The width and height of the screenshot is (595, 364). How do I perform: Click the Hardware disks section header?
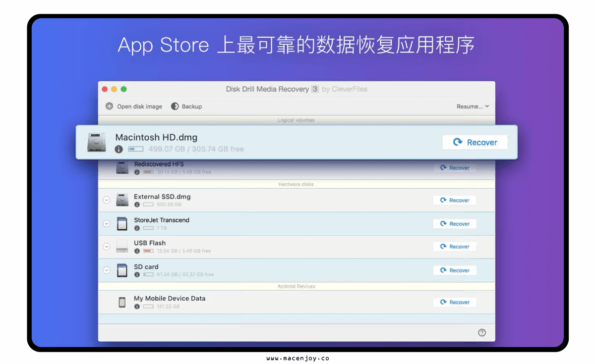[x=296, y=184]
